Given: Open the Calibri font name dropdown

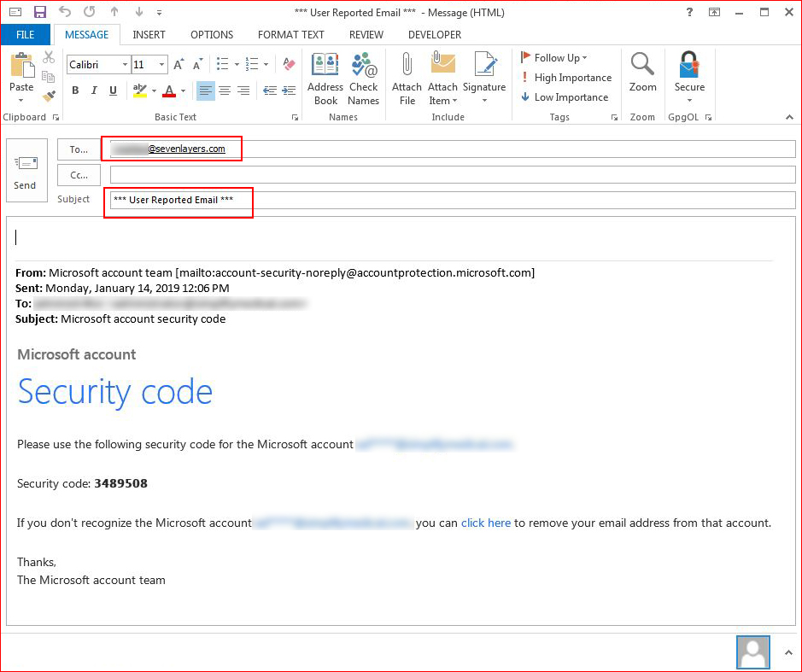Looking at the screenshot, I should [125, 64].
